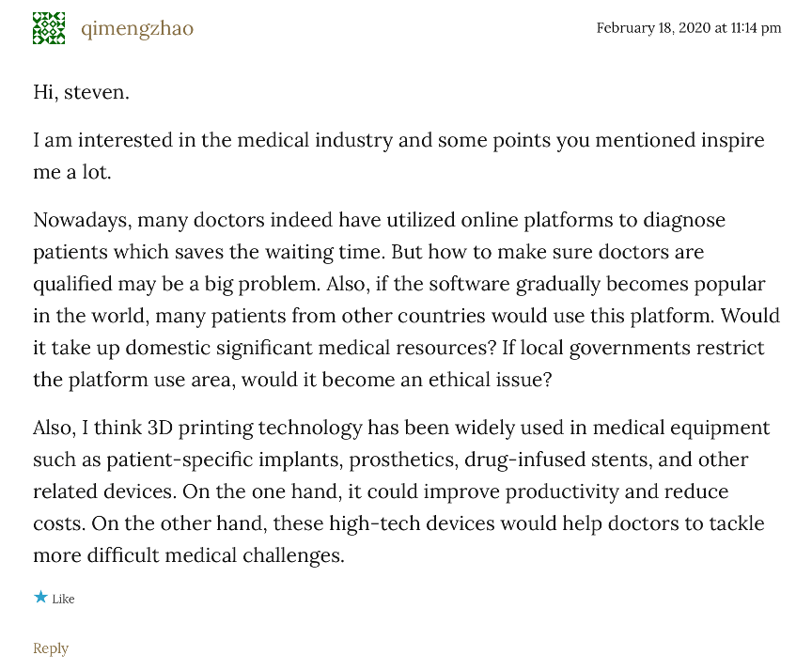Click the line starting "costs. On the other hand"

[398, 524]
